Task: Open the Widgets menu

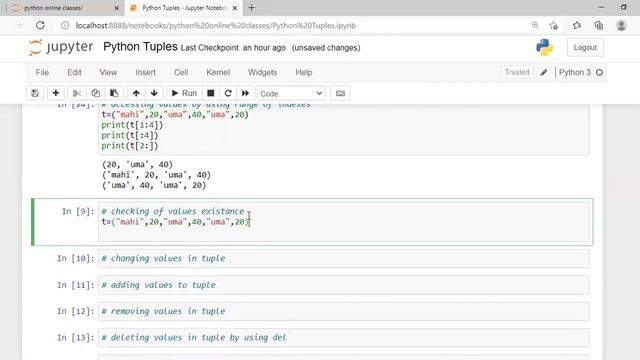Action: [x=262, y=72]
